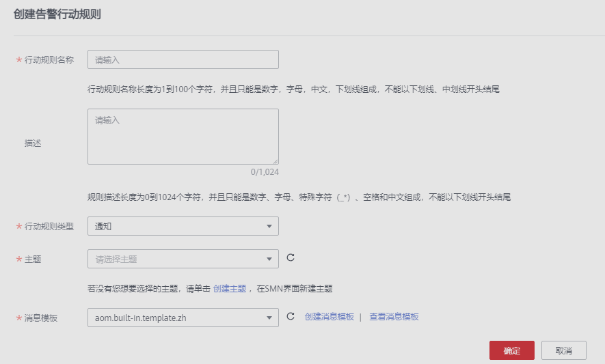Click the 描述 field label

click(x=33, y=143)
